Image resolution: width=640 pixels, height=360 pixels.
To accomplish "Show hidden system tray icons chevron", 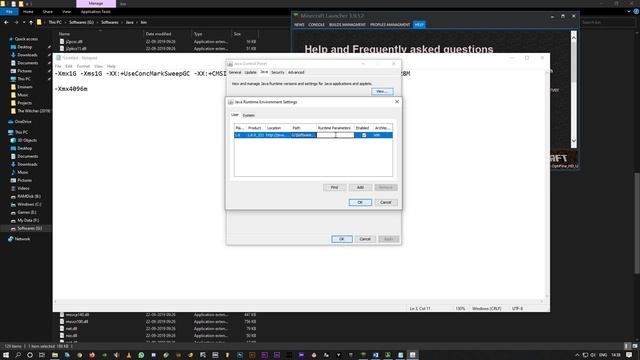I will pos(577,355).
